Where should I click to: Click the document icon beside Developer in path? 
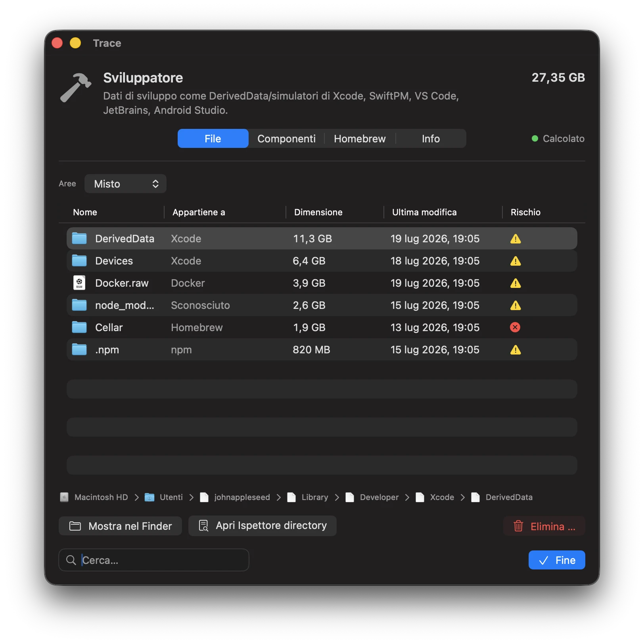click(350, 497)
